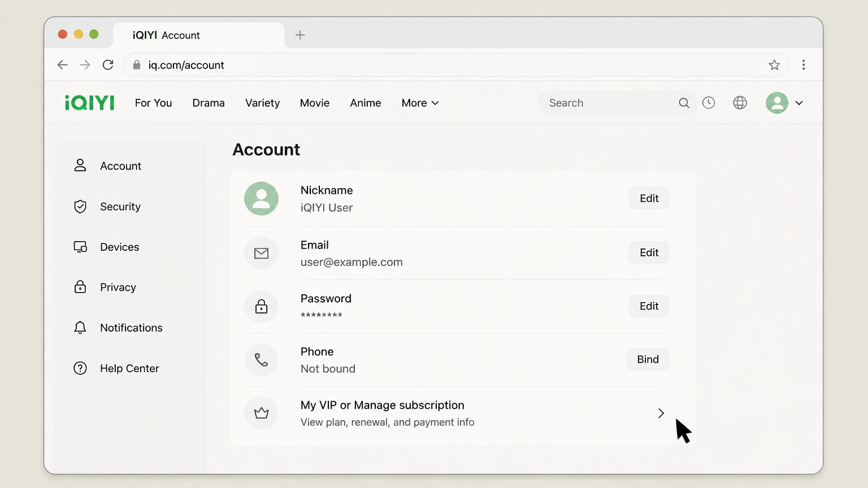
Task: Click the site lock icon in address bar
Action: click(x=137, y=65)
